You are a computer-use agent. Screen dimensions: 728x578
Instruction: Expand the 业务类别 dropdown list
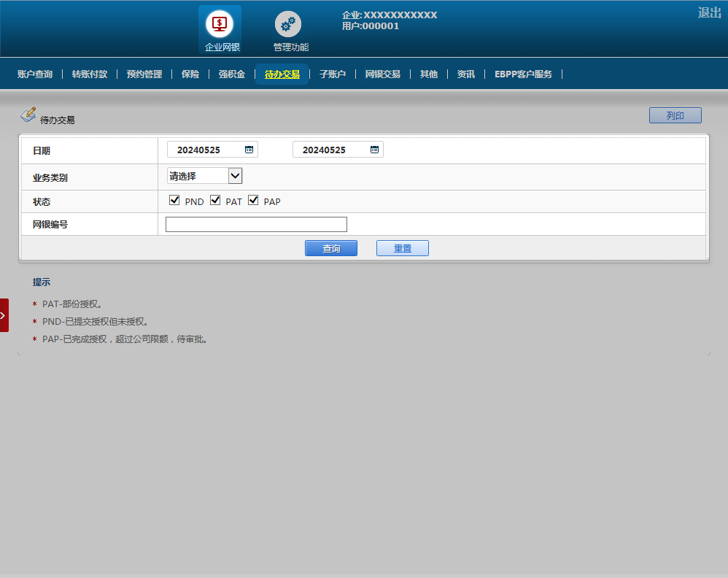click(x=235, y=176)
